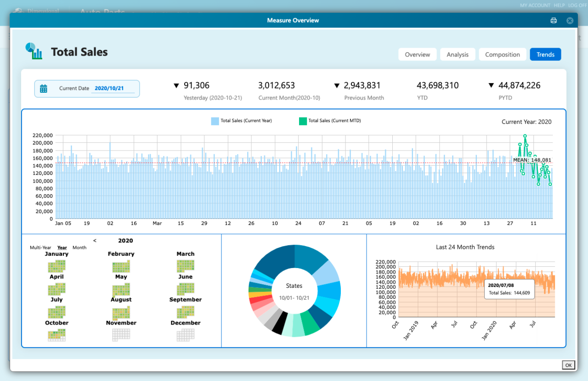The height and width of the screenshot is (381, 588).
Task: Open the LOG OFF link
Action: tap(577, 5)
